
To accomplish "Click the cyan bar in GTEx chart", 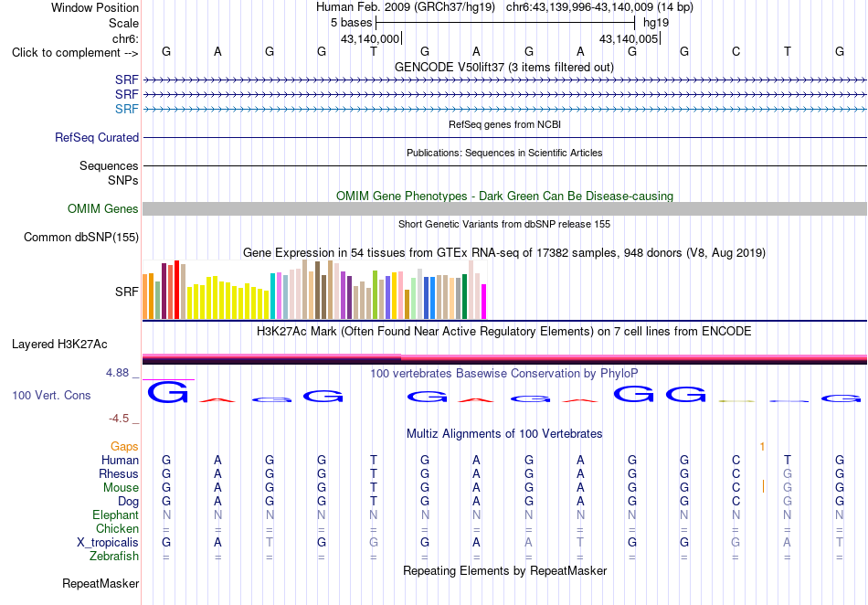I will pos(272,295).
